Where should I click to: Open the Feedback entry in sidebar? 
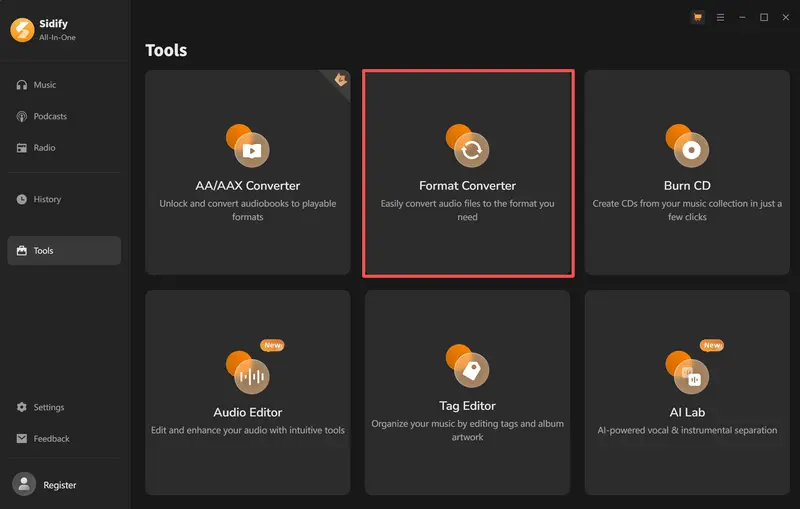pyautogui.click(x=64, y=439)
